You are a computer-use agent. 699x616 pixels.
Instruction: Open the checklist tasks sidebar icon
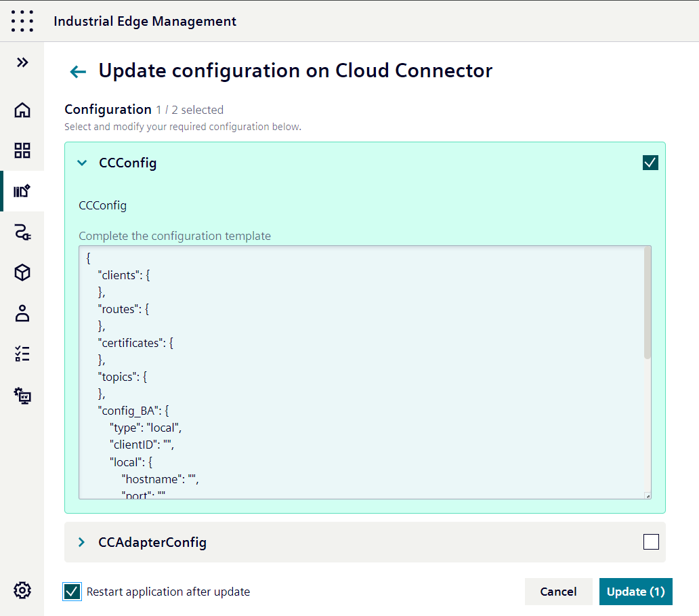tap(22, 354)
